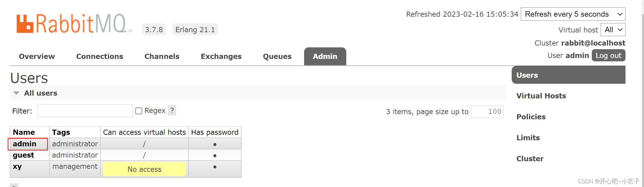Open the Virtual host All dropdown
This screenshot has height=187, width=644.
(x=613, y=29)
